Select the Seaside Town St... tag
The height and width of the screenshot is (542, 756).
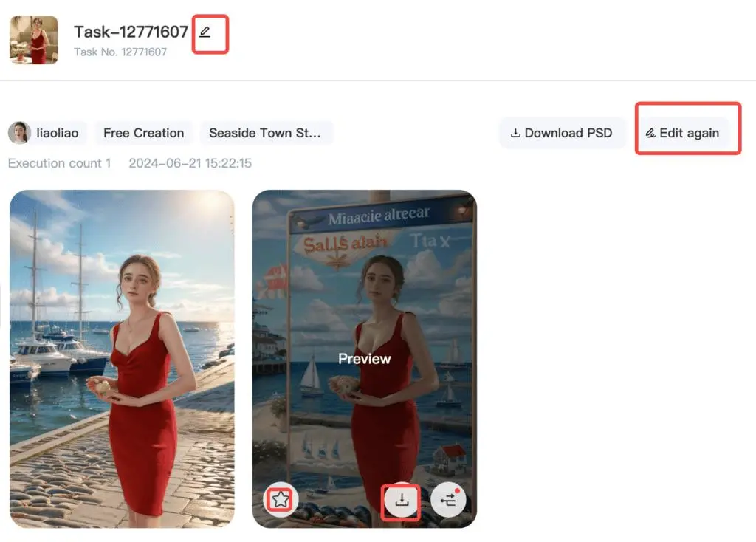pyautogui.click(x=265, y=133)
